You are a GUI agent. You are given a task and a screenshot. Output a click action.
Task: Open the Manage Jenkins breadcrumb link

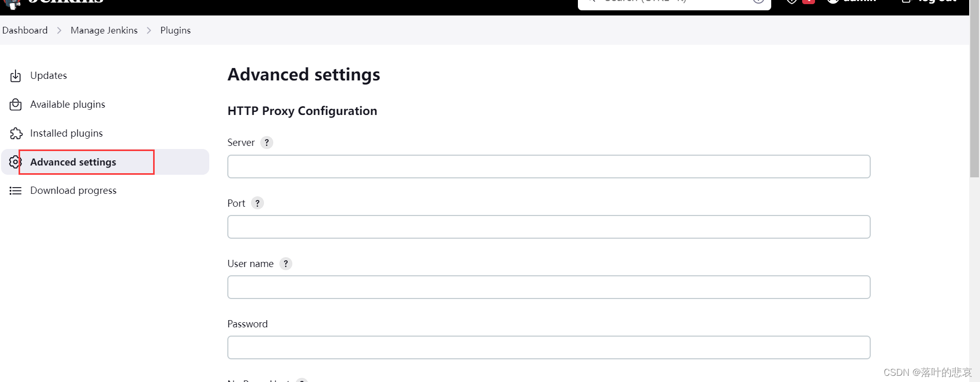104,30
